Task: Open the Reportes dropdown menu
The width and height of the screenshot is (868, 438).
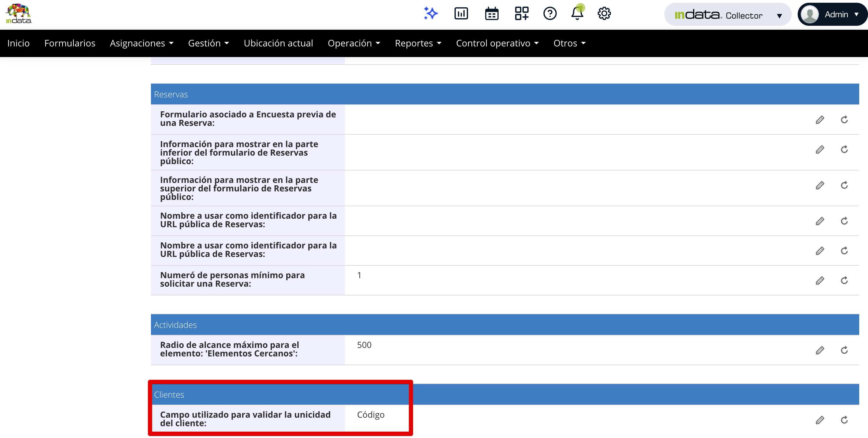Action: pos(418,43)
